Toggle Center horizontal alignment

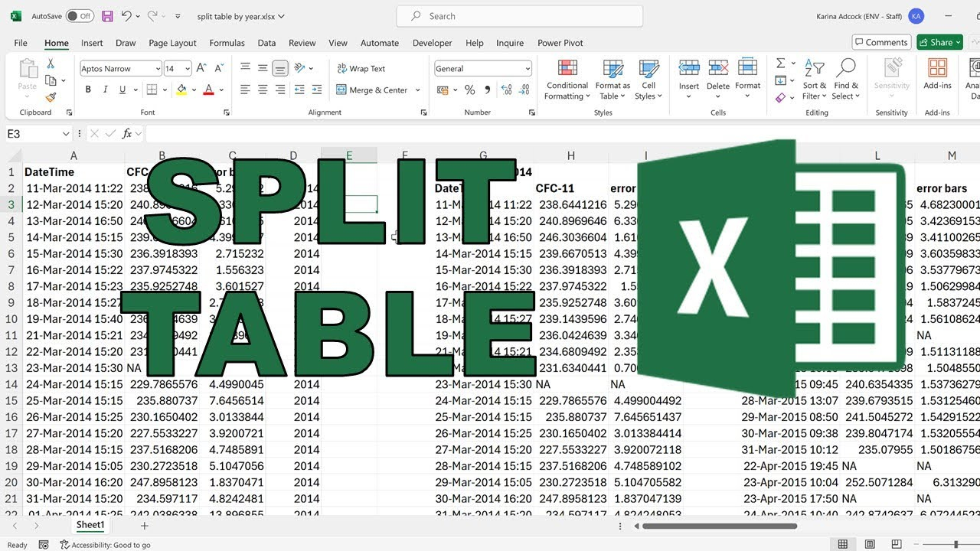(263, 90)
